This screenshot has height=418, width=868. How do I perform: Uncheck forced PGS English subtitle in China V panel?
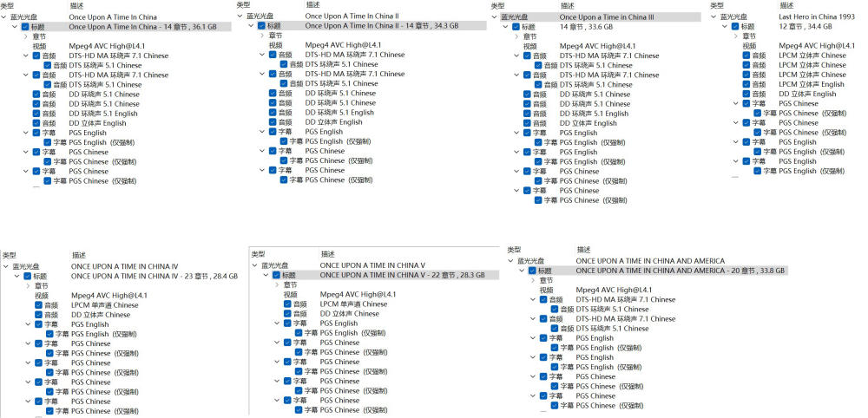click(x=299, y=333)
